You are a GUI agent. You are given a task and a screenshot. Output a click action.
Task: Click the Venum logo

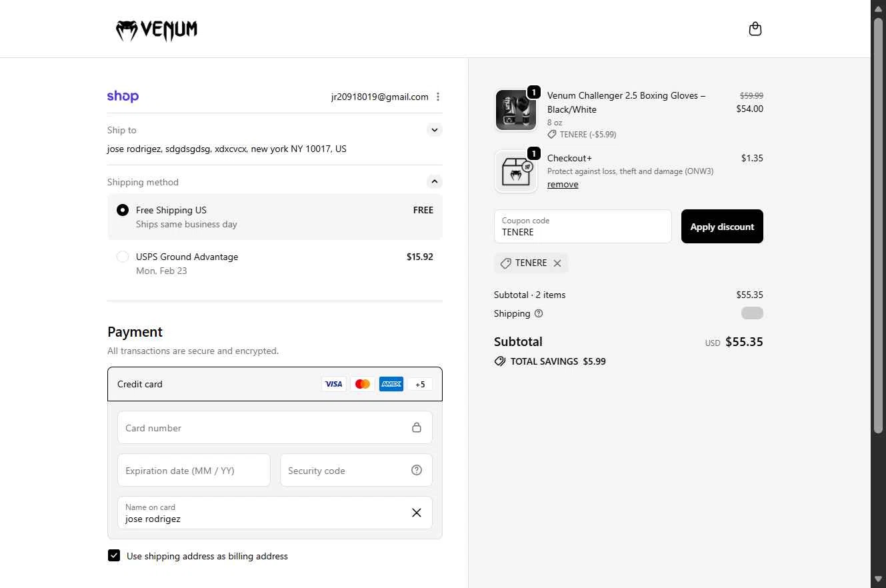[157, 30]
